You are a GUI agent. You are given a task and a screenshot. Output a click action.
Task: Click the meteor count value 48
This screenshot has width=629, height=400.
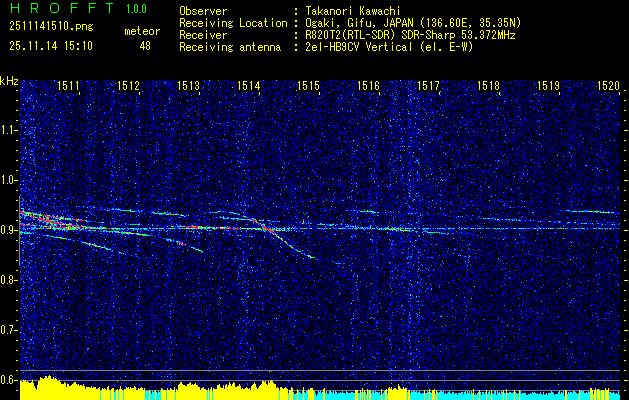(x=145, y=45)
